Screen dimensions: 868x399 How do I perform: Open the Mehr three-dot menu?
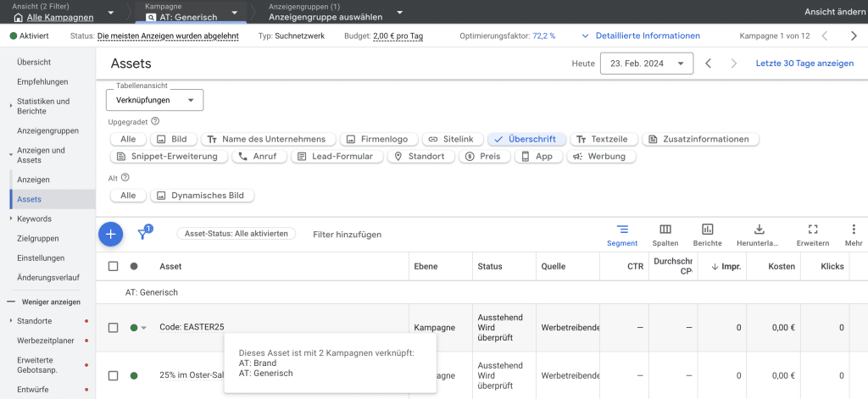(854, 229)
